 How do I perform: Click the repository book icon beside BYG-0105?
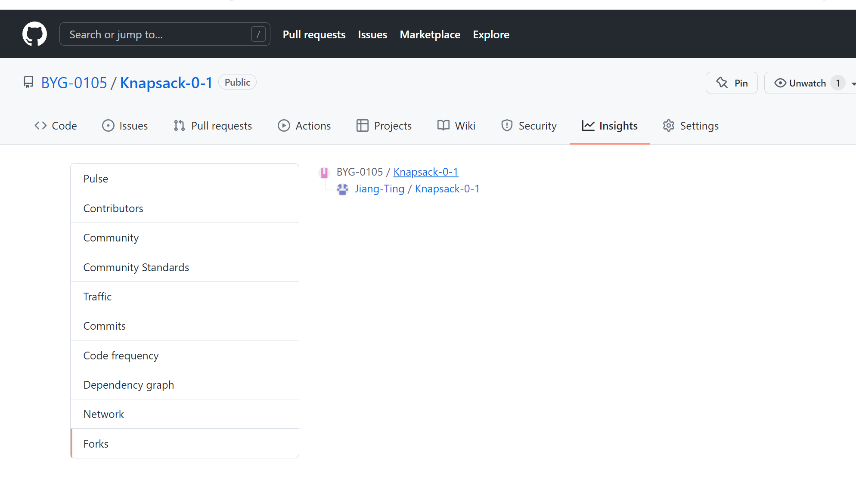pyautogui.click(x=28, y=82)
